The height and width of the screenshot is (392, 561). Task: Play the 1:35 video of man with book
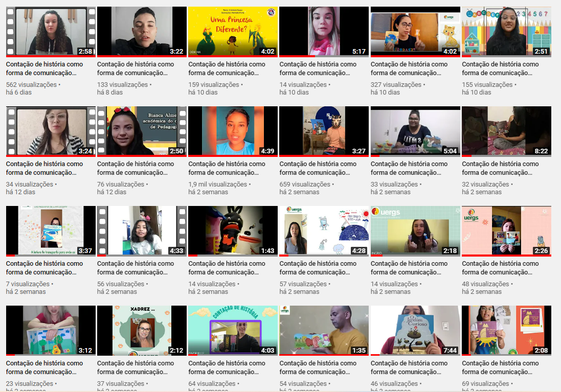click(x=324, y=330)
